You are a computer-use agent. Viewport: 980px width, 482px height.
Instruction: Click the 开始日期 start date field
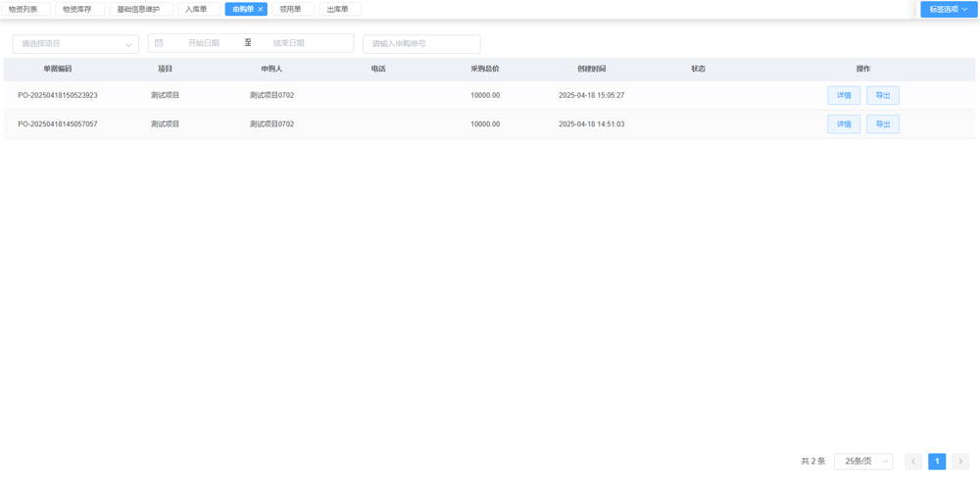point(204,43)
